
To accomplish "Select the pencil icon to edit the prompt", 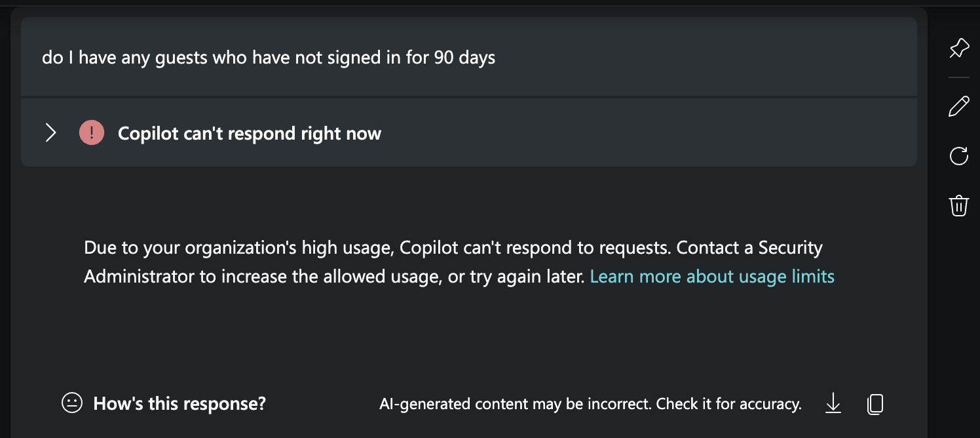I will click(x=958, y=105).
